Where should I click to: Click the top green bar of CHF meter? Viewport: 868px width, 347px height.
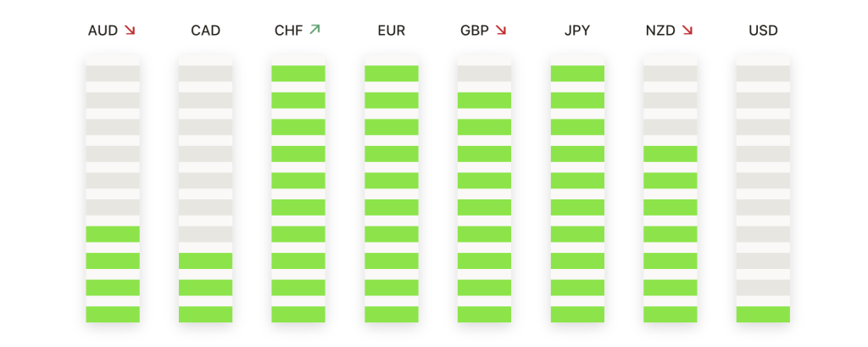point(298,73)
